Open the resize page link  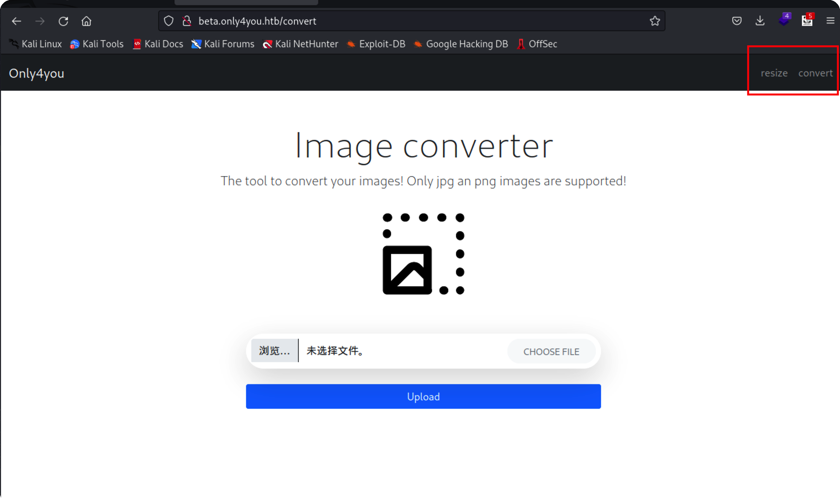774,73
